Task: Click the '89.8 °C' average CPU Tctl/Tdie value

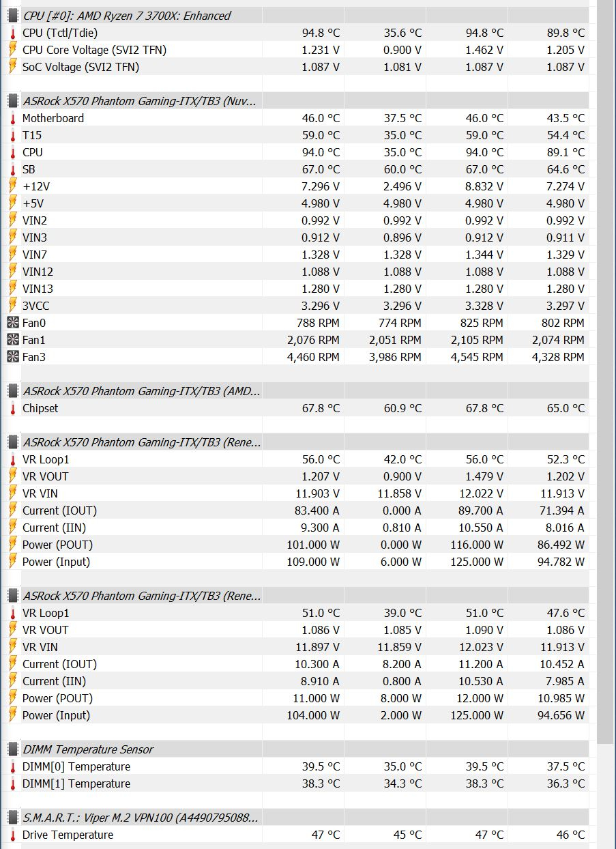Action: click(x=566, y=32)
